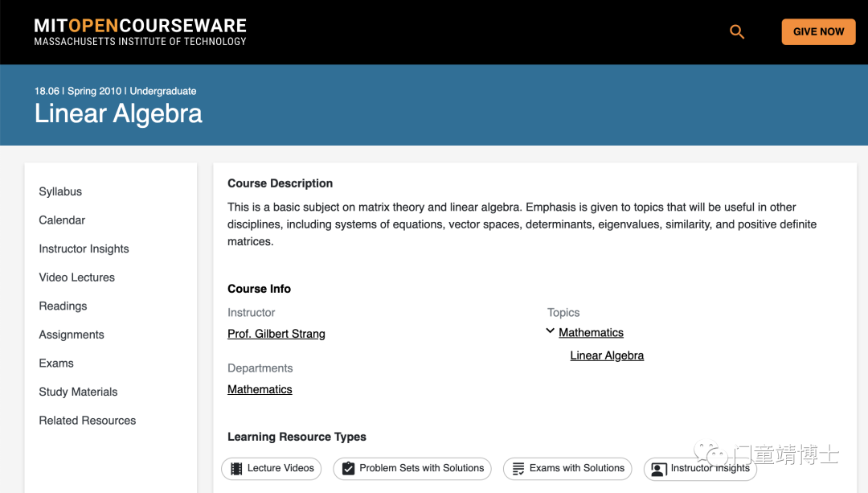Click the Departments label
This screenshot has height=493, width=868.
click(x=260, y=368)
